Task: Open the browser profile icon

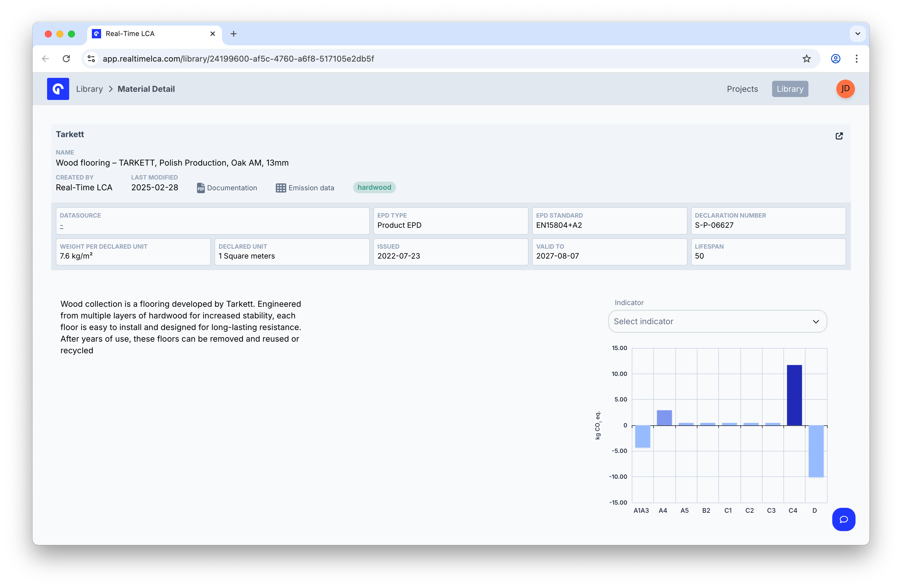Action: click(x=836, y=59)
